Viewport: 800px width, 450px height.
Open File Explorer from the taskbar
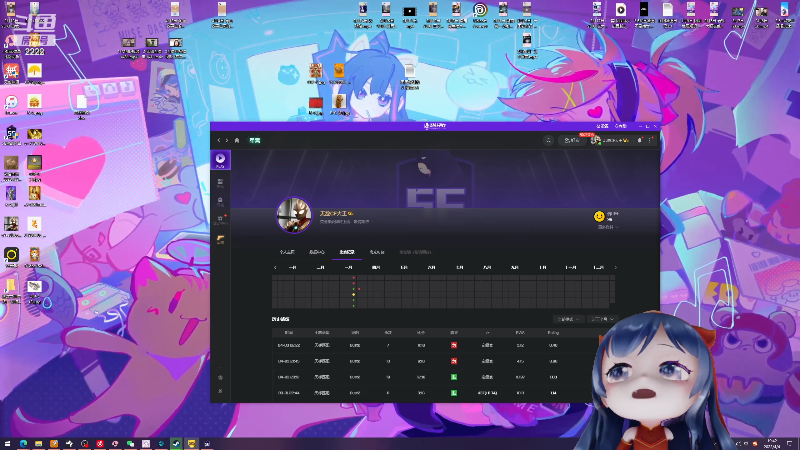pos(38,444)
